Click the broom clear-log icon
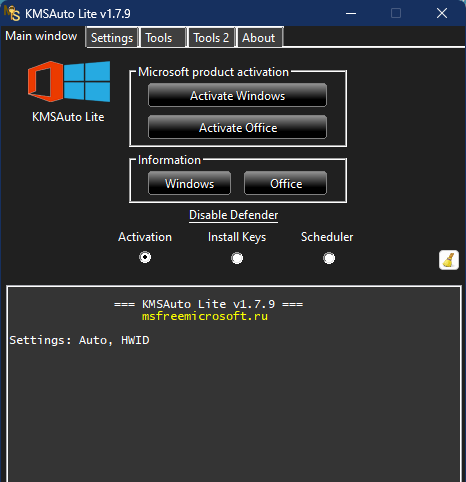466x482 pixels. (x=449, y=260)
